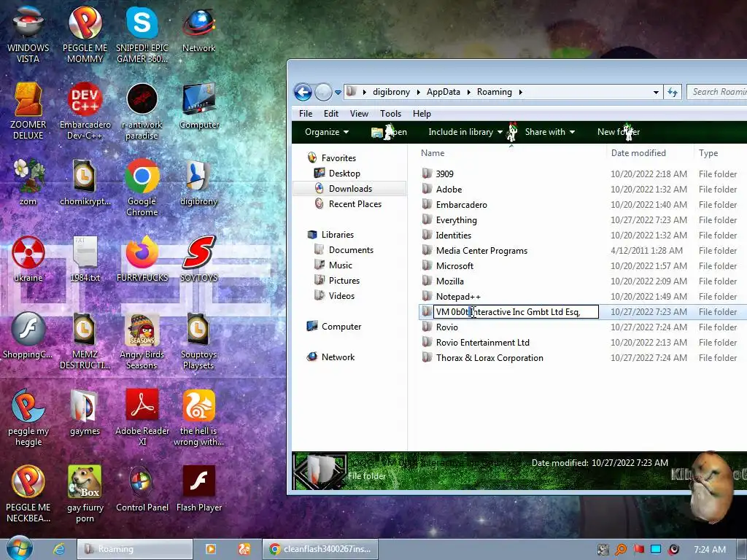Expand the AppData breadcrumb arrow
The width and height of the screenshot is (747, 560).
point(469,92)
